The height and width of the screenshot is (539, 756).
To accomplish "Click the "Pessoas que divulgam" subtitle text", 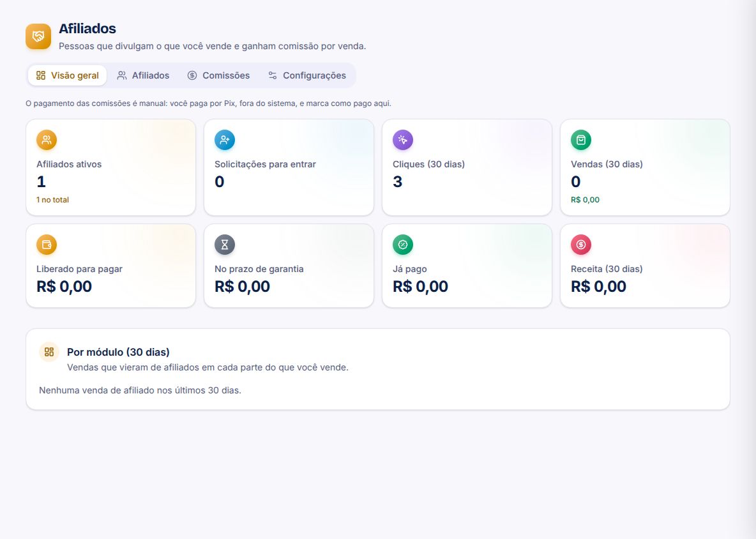I will [212, 46].
